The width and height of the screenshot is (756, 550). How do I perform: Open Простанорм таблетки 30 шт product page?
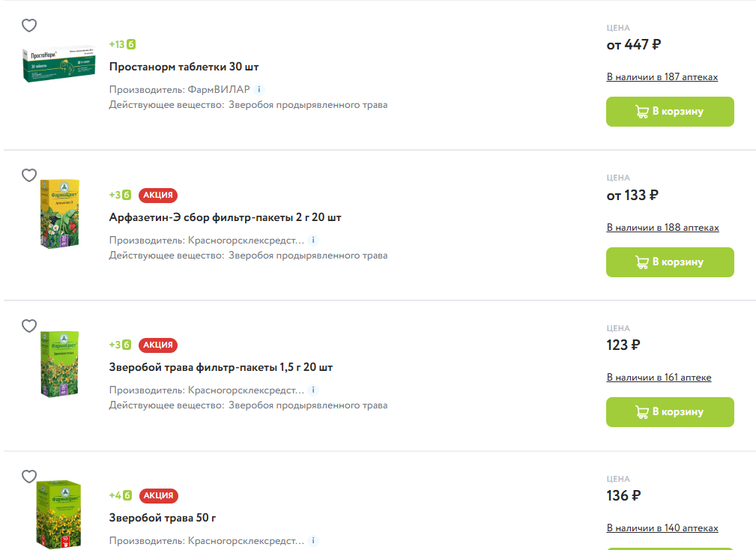[x=184, y=67]
